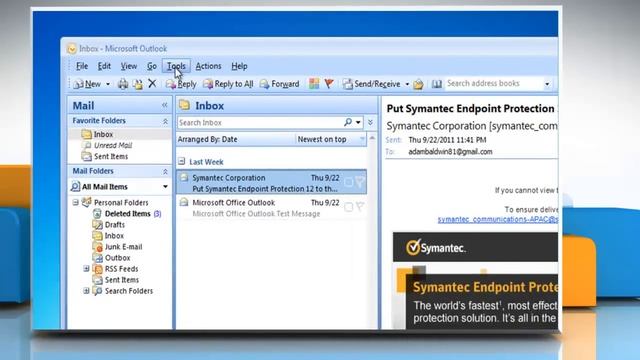Open the Send/Receive dropdown arrow
640x360 pixels.
407,84
